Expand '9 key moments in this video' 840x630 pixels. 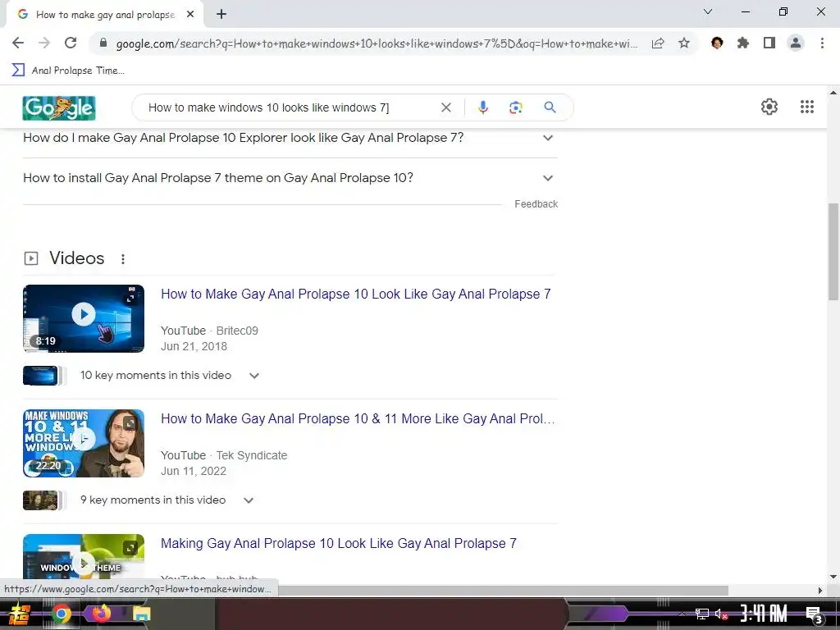[x=167, y=500]
